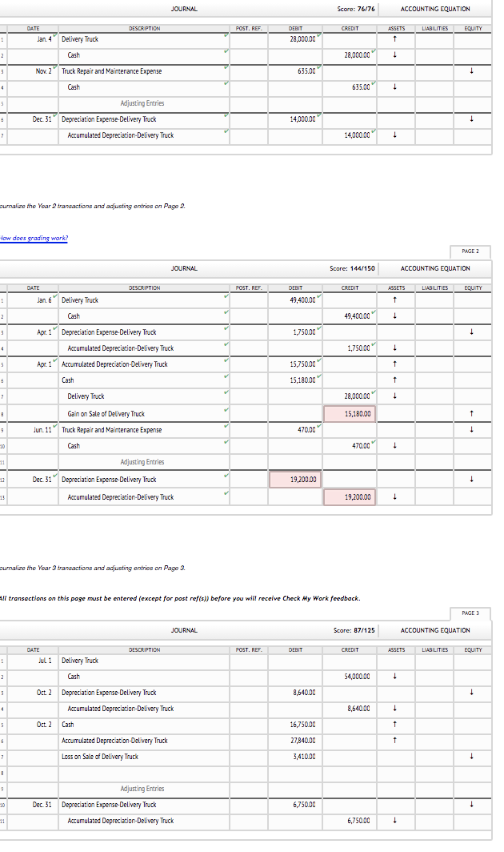Select the highlighted 19,200.00 debit on Page 2

pos(295,479)
